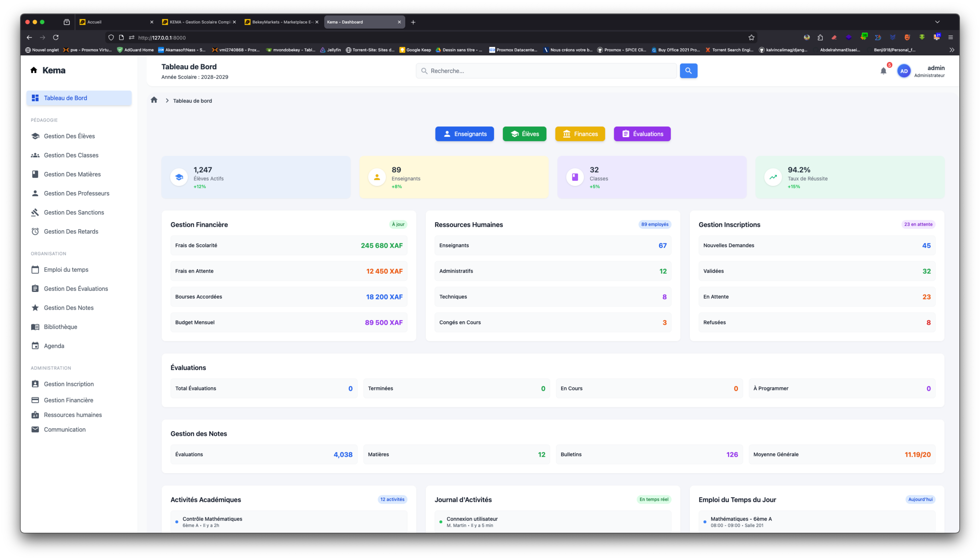Click the home icon in breadcrumb
The height and width of the screenshot is (560, 980).
[x=154, y=100]
